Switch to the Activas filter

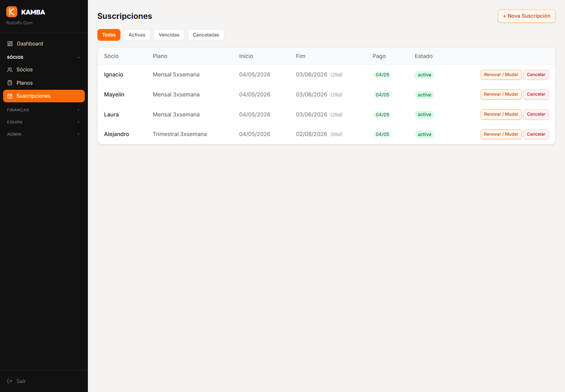[x=137, y=35]
